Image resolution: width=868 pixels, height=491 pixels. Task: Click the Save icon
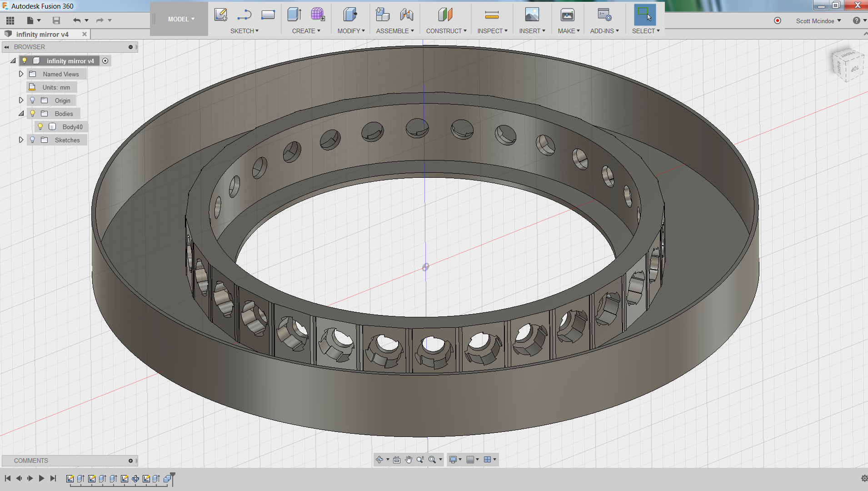click(x=56, y=20)
